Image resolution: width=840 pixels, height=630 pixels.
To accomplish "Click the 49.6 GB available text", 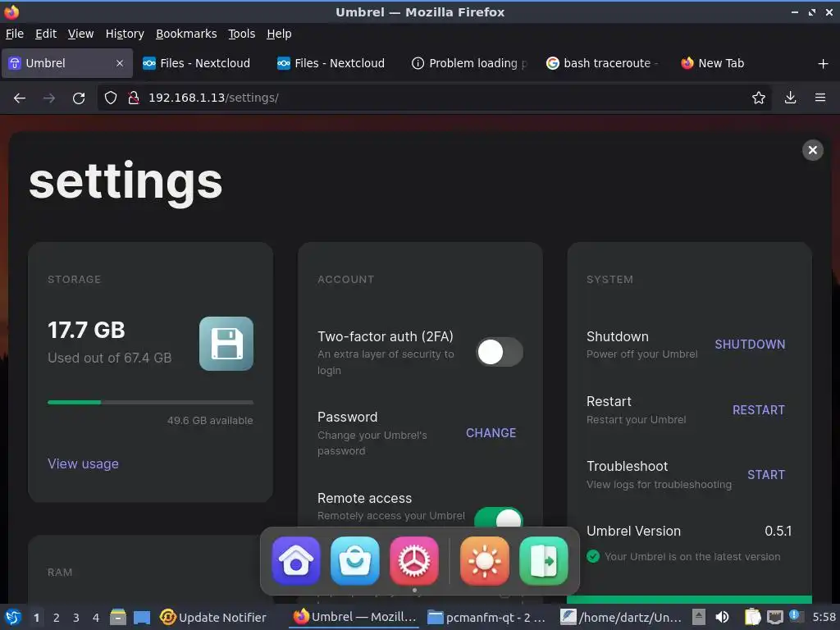I will click(x=210, y=421).
